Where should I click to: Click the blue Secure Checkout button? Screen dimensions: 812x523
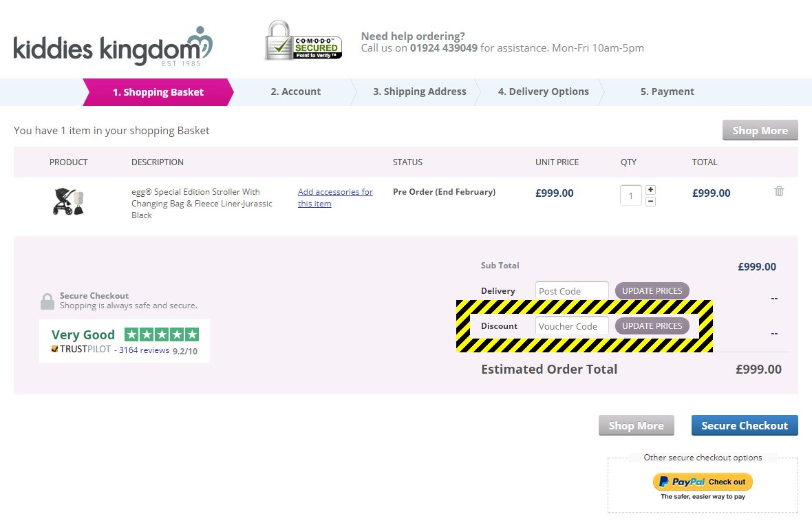point(745,426)
